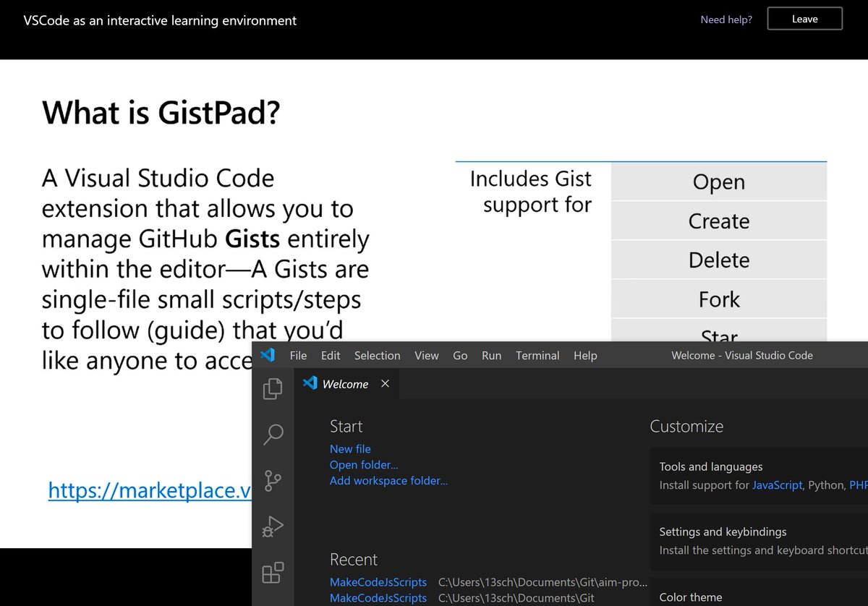Image resolution: width=868 pixels, height=606 pixels.
Task: Click the Leave button
Action: [x=804, y=19]
